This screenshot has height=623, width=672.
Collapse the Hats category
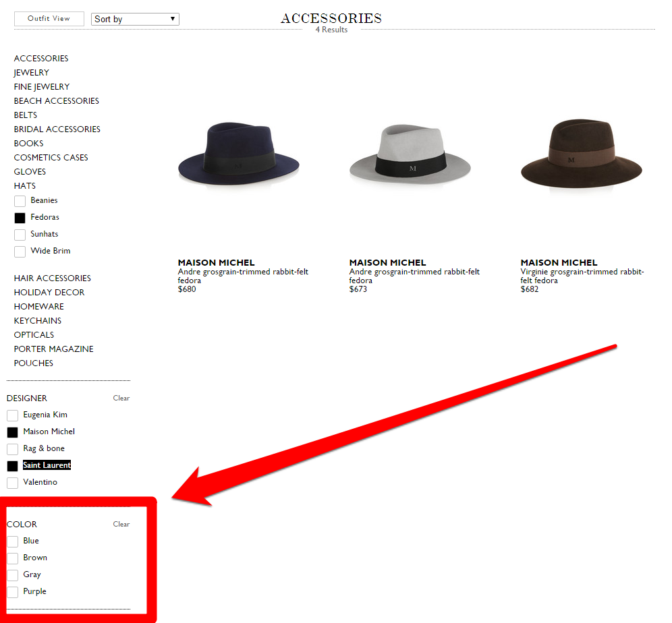[x=24, y=185]
